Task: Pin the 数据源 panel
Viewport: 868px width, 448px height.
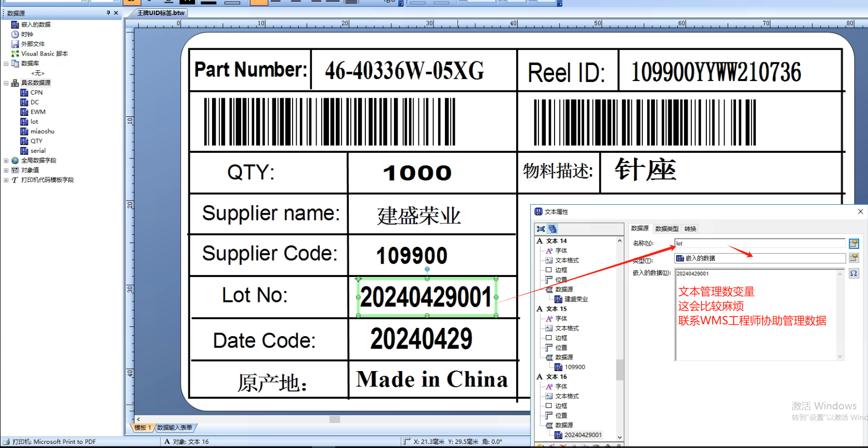Action: [108, 13]
